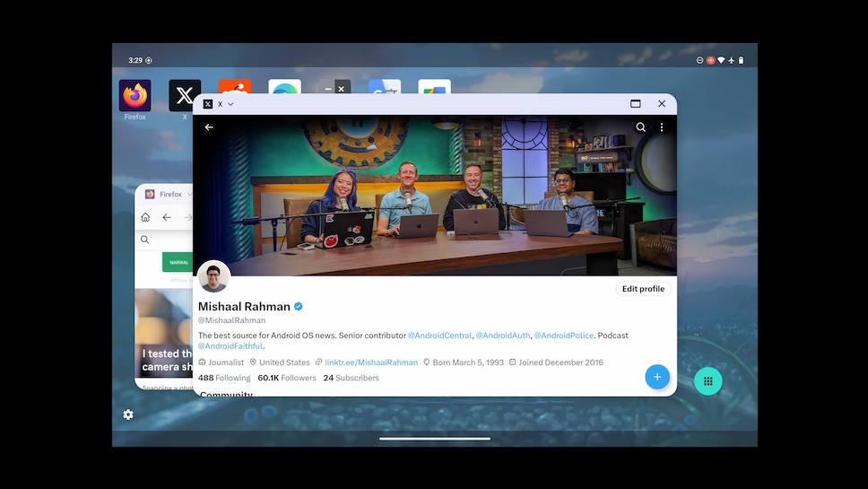Viewport: 868px width, 489px height.
Task: Open settings via the gear icon
Action: (x=128, y=415)
